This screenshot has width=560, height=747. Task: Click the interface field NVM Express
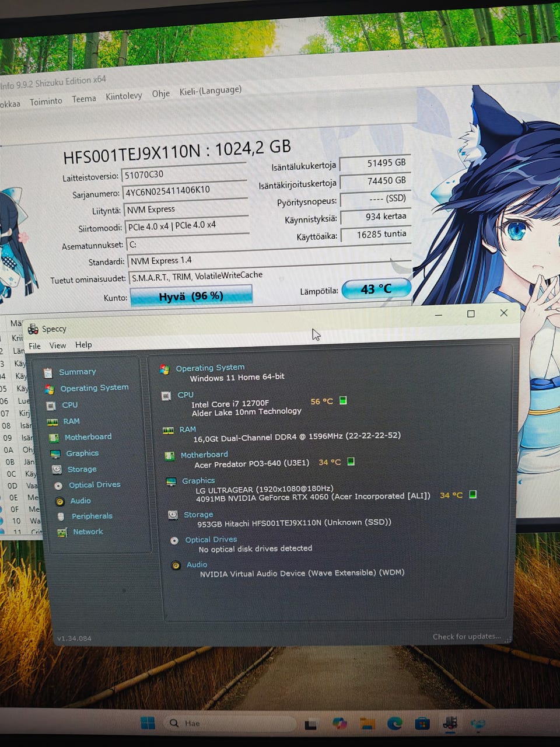pos(186,209)
